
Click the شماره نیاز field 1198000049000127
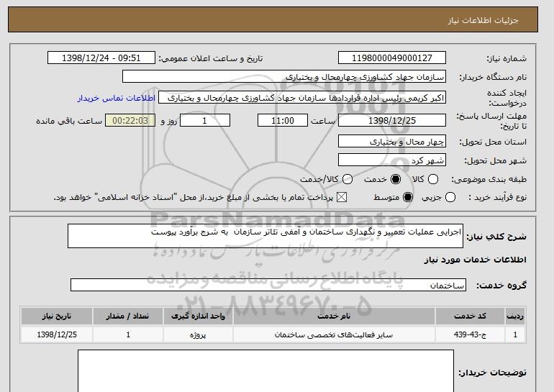point(392,58)
